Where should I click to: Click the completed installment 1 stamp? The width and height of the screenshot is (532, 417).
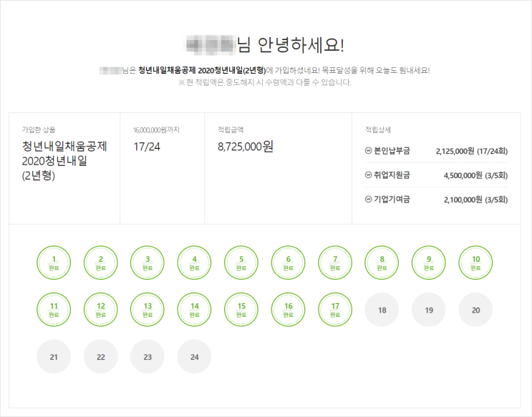54,263
